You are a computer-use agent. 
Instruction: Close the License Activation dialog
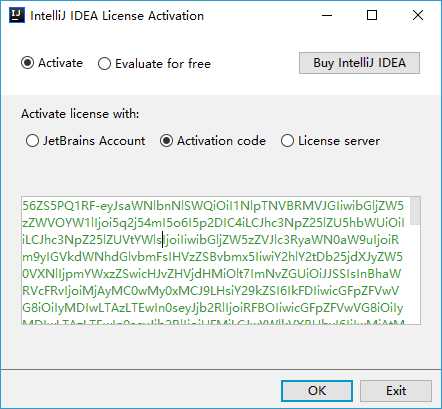pyautogui.click(x=418, y=15)
